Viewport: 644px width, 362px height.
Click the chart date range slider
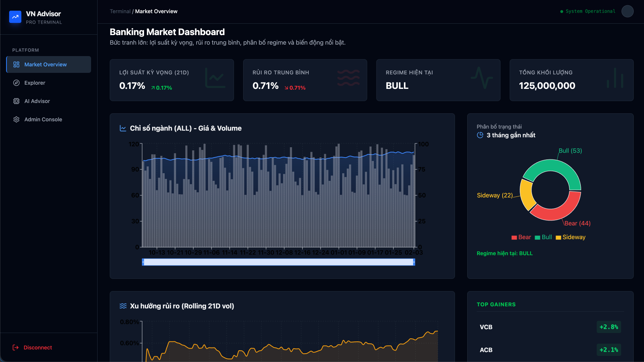point(279,262)
